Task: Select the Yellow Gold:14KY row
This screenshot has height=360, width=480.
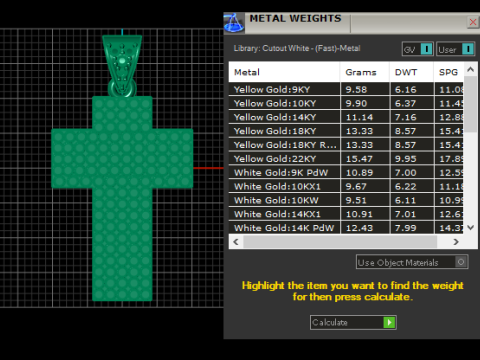Action: [346, 117]
